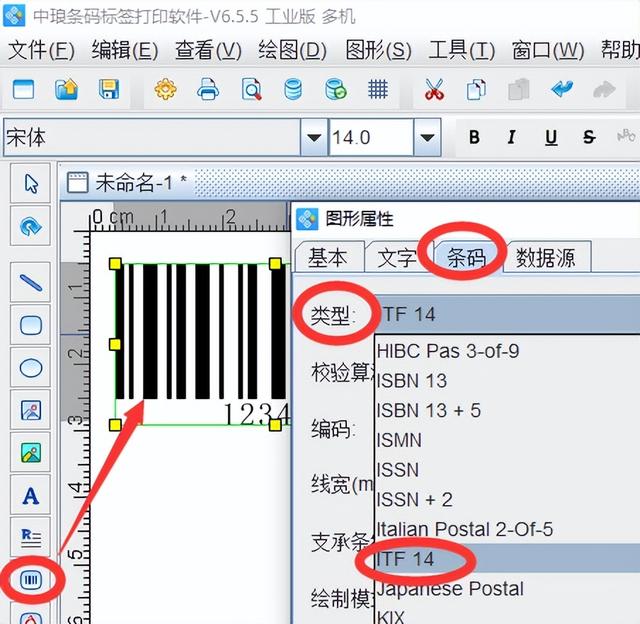Switch to the 条码 tab
Viewport: 640px width, 624px height.
click(466, 257)
